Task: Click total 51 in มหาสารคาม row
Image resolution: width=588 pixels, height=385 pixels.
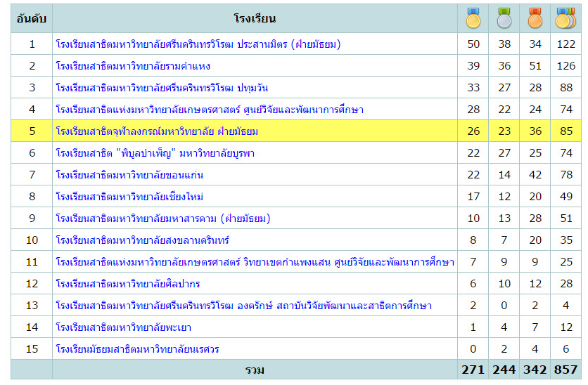Action: [x=566, y=218]
